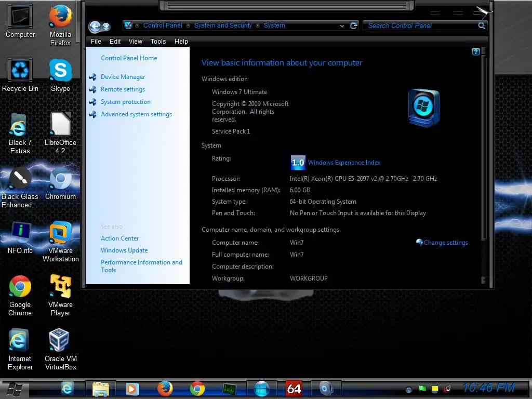The image size is (532, 399).
Task: Open Mozilla Firefox desktop shortcut
Action: click(x=60, y=25)
